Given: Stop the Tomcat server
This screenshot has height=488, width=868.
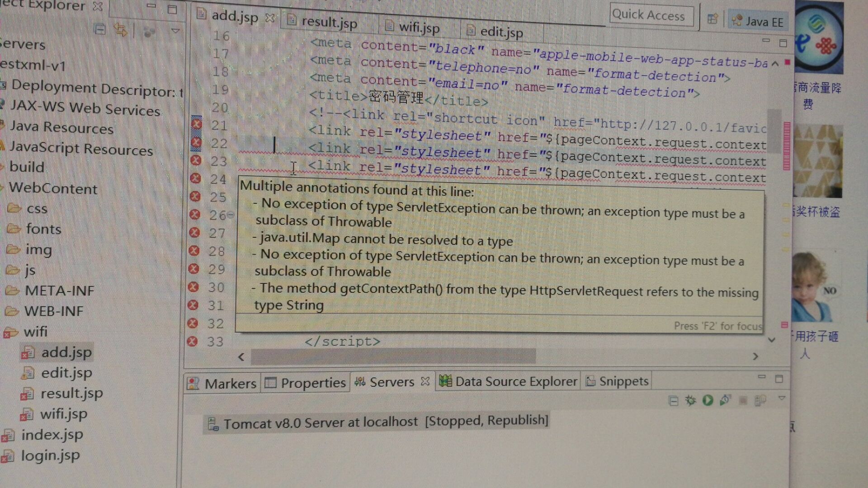Looking at the screenshot, I should point(744,400).
